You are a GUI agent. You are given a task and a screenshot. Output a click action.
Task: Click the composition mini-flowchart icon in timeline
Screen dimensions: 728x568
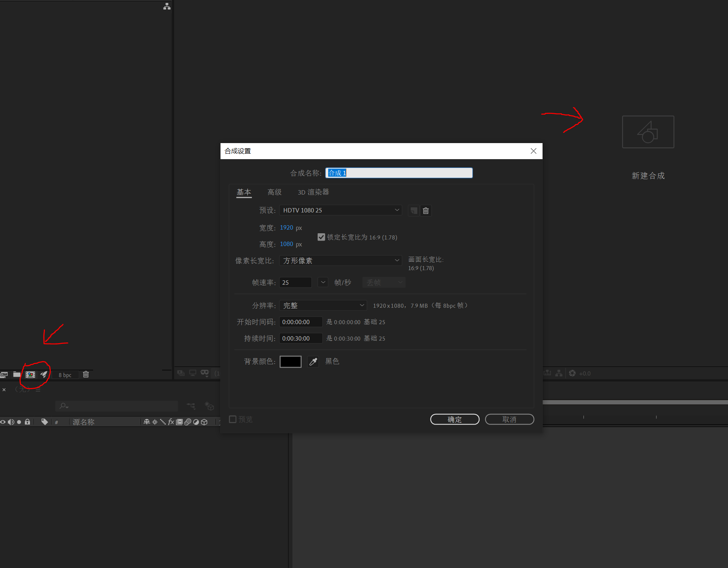click(x=191, y=406)
